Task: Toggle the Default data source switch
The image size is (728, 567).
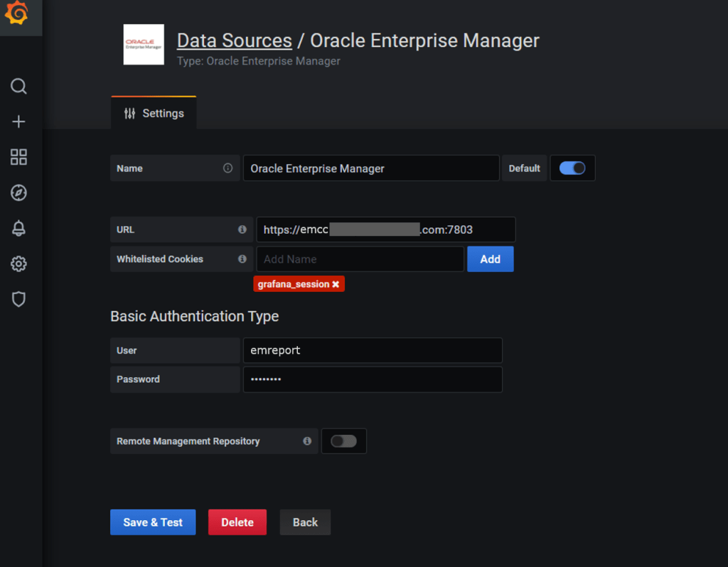Action: click(x=572, y=168)
